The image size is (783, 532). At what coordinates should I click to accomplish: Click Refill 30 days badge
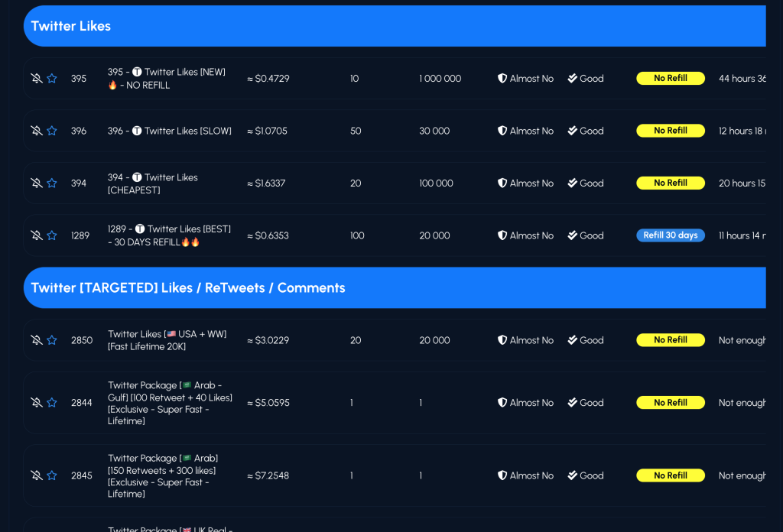coord(670,235)
